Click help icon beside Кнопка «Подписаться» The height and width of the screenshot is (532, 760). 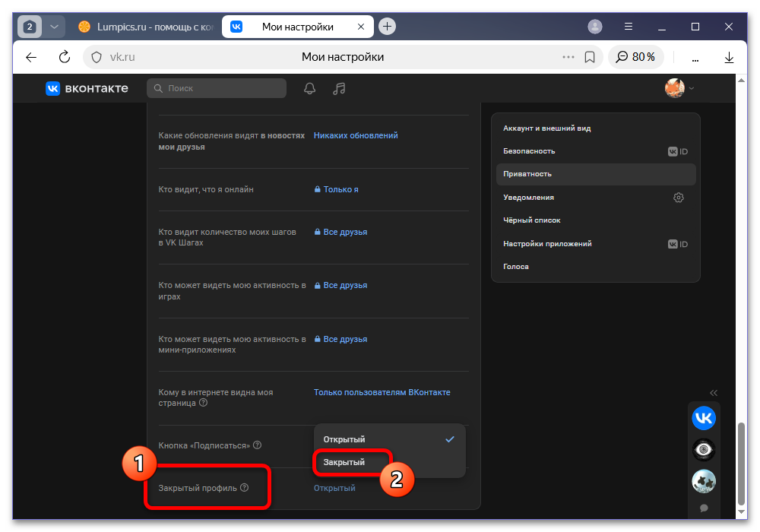pos(258,445)
